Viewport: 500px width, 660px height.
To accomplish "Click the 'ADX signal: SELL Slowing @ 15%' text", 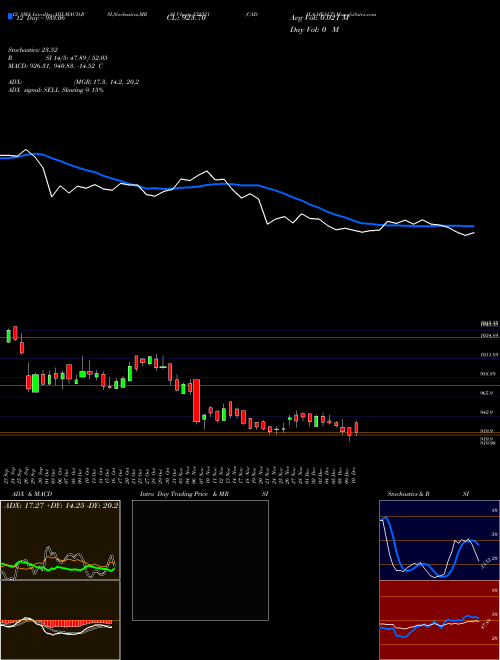I will (56, 90).
